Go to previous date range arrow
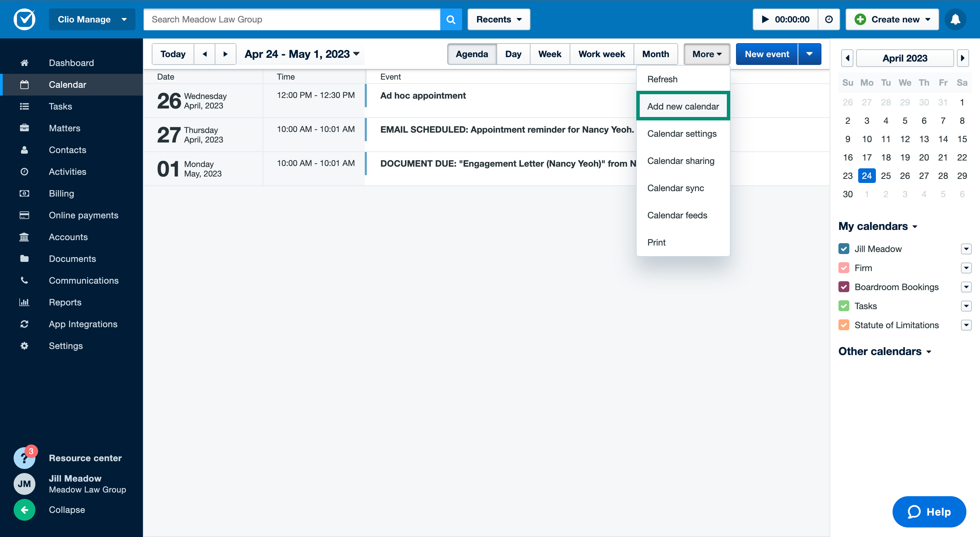Screen dimensions: 980x537 tap(205, 54)
